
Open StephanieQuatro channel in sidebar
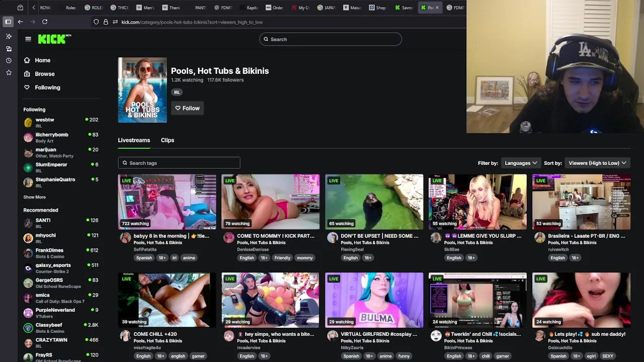pos(60,183)
